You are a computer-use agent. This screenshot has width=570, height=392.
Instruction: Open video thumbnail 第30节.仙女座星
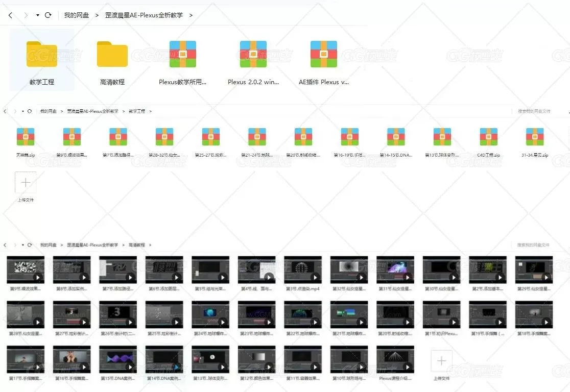[x=442, y=270]
